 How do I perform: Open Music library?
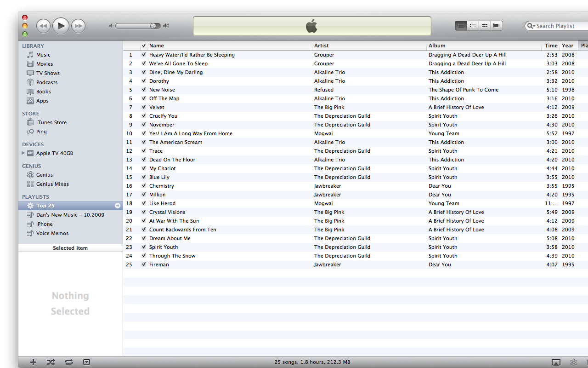tap(43, 55)
